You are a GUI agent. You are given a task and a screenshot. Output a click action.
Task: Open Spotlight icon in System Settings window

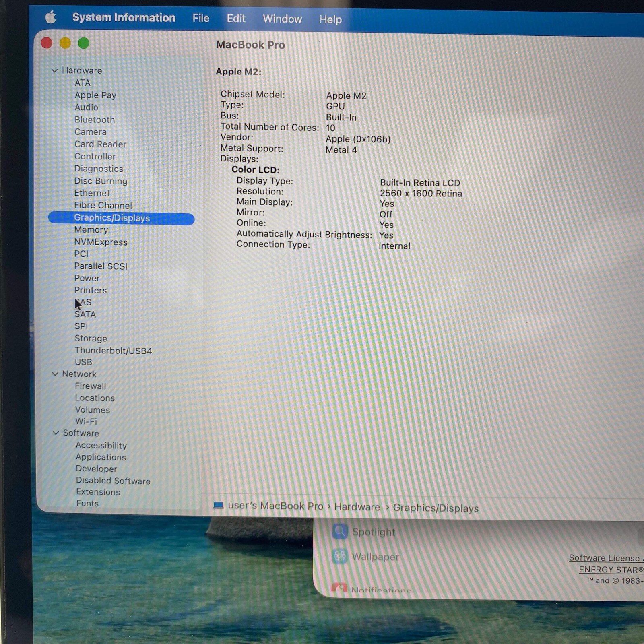340,531
